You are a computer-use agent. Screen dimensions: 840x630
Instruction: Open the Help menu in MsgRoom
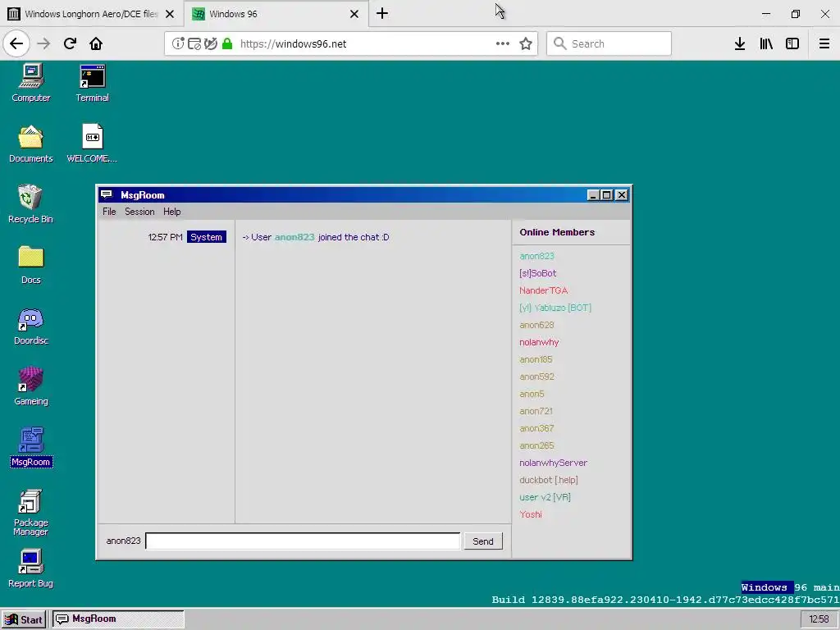click(x=172, y=212)
